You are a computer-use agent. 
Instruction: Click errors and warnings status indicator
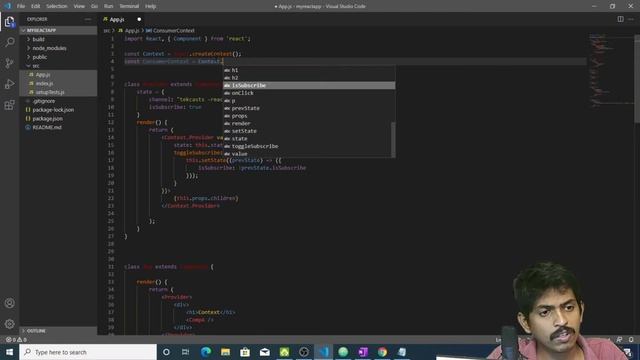tap(16, 340)
